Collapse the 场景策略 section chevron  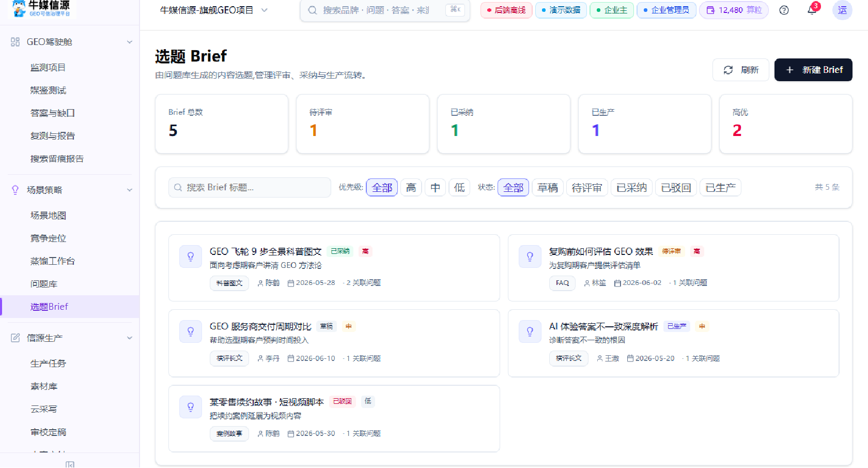130,190
